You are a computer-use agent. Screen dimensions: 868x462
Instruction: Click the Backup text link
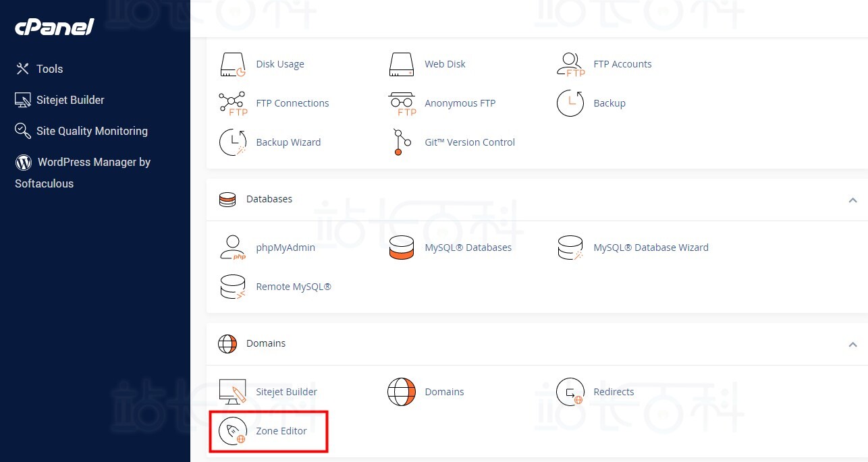coord(609,103)
